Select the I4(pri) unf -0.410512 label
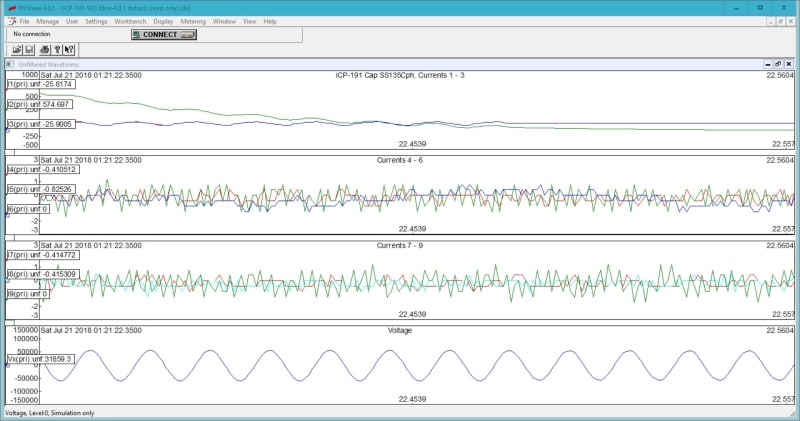 (43, 169)
